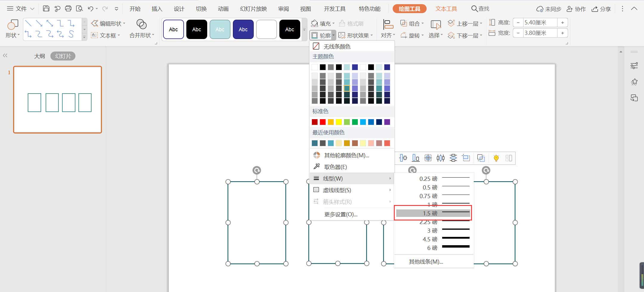The height and width of the screenshot is (292, 644).
Task: Click the print icon in quick toolbar
Action: point(68,9)
